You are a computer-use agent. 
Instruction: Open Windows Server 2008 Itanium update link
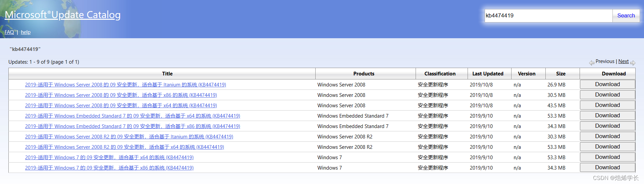click(125, 85)
